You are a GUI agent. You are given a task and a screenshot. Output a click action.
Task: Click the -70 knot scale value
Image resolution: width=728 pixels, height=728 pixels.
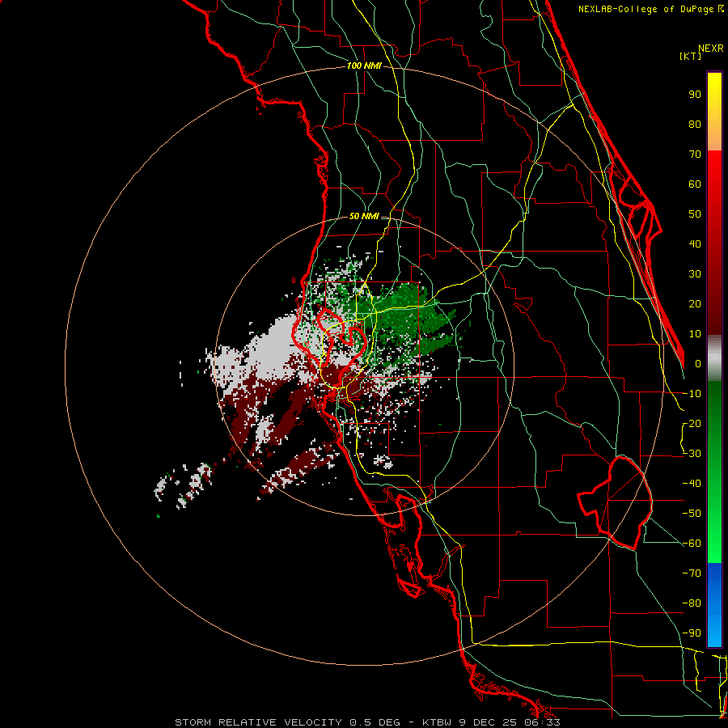click(x=692, y=574)
